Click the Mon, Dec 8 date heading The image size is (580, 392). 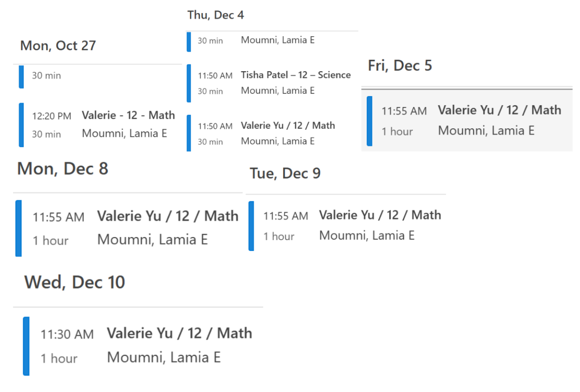point(63,169)
